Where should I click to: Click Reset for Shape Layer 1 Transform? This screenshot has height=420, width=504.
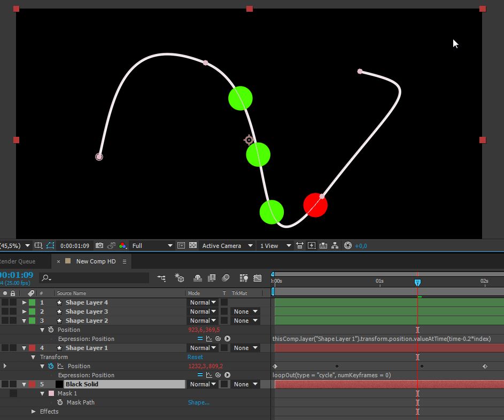[195, 357]
